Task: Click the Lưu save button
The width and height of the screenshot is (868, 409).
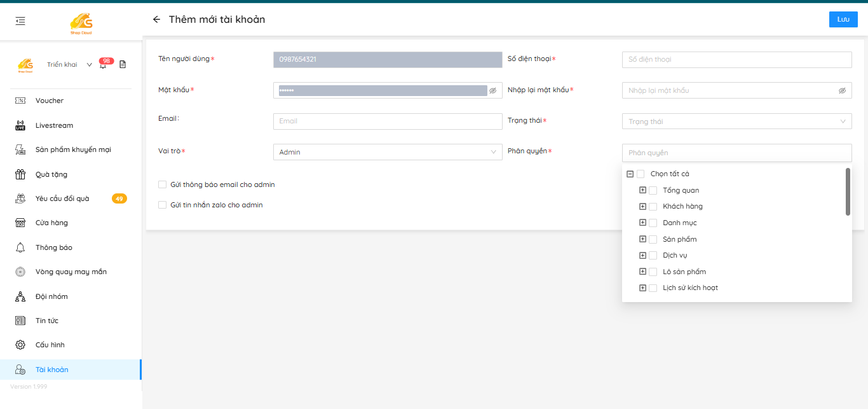Action: pos(843,20)
